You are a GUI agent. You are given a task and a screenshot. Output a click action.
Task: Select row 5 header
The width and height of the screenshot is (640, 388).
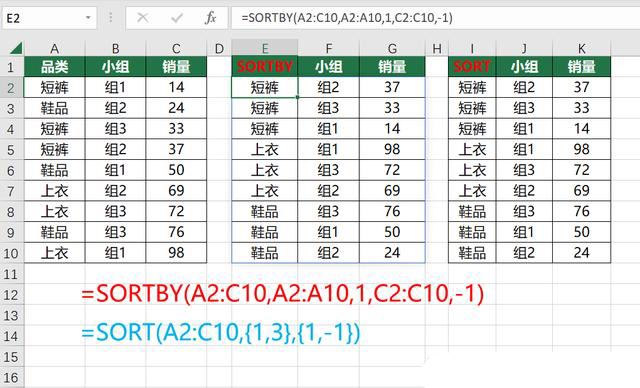click(x=11, y=149)
